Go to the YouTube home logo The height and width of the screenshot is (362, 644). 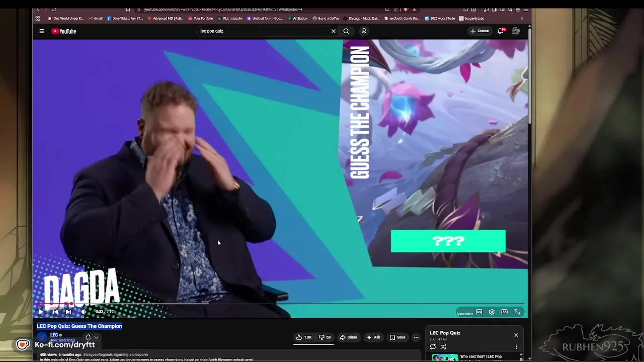(x=64, y=31)
